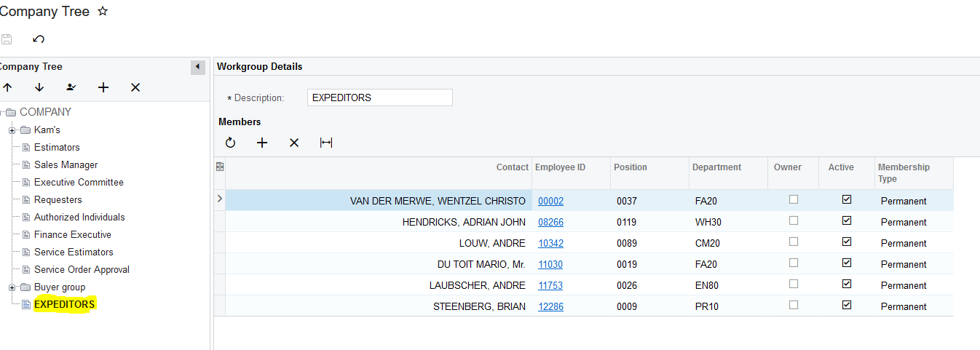
Task: Expand the Buyer group folder
Action: tap(12, 287)
